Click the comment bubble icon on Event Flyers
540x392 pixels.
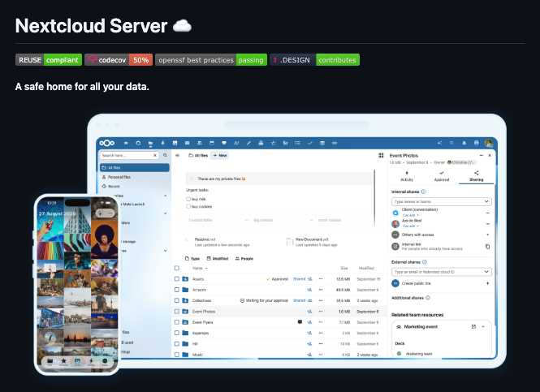pyautogui.click(x=300, y=322)
